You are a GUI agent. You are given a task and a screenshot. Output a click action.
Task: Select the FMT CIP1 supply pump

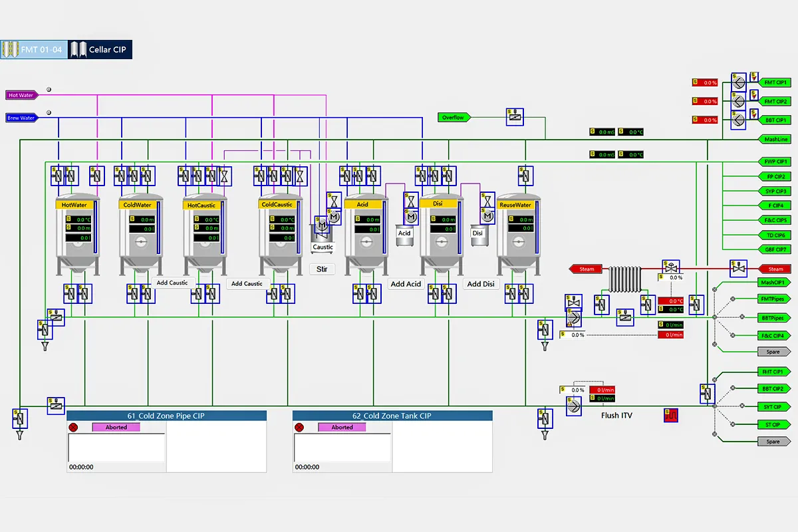[x=738, y=82]
